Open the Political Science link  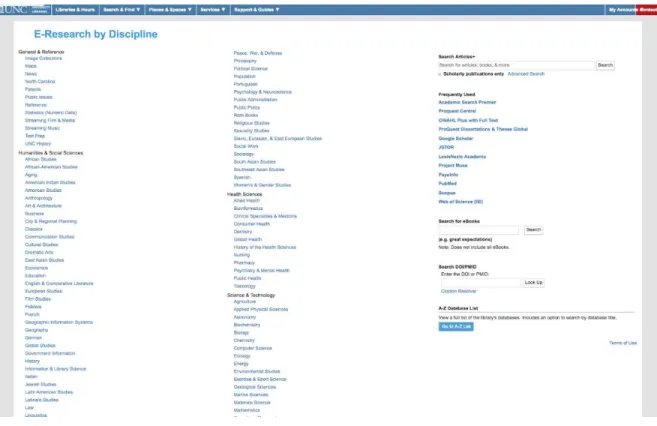(x=251, y=69)
